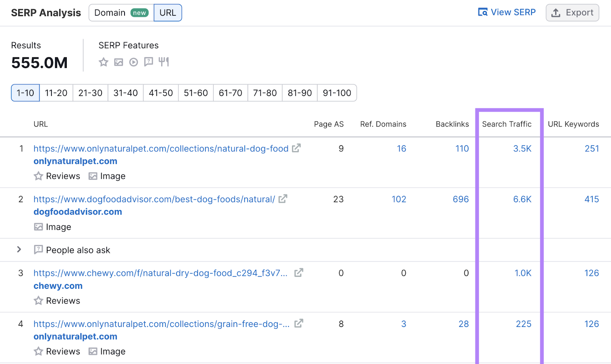Click Search Traffic value 1.0K
611x364 pixels.
(523, 273)
